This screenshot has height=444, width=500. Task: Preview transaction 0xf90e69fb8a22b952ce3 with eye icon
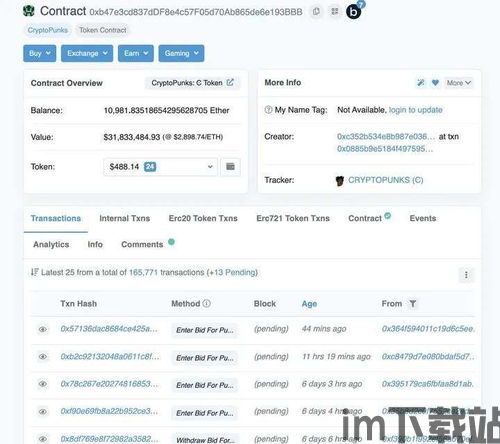tap(43, 412)
